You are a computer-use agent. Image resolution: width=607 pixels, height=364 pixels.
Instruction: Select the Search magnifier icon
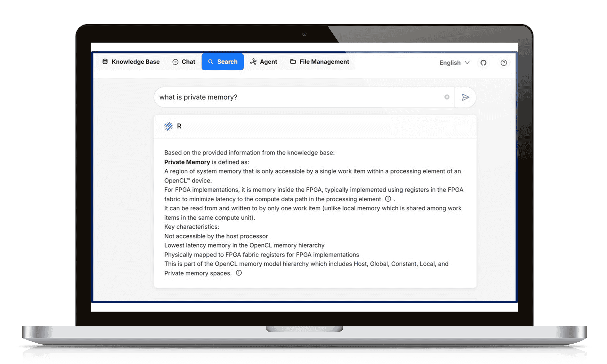click(x=211, y=62)
